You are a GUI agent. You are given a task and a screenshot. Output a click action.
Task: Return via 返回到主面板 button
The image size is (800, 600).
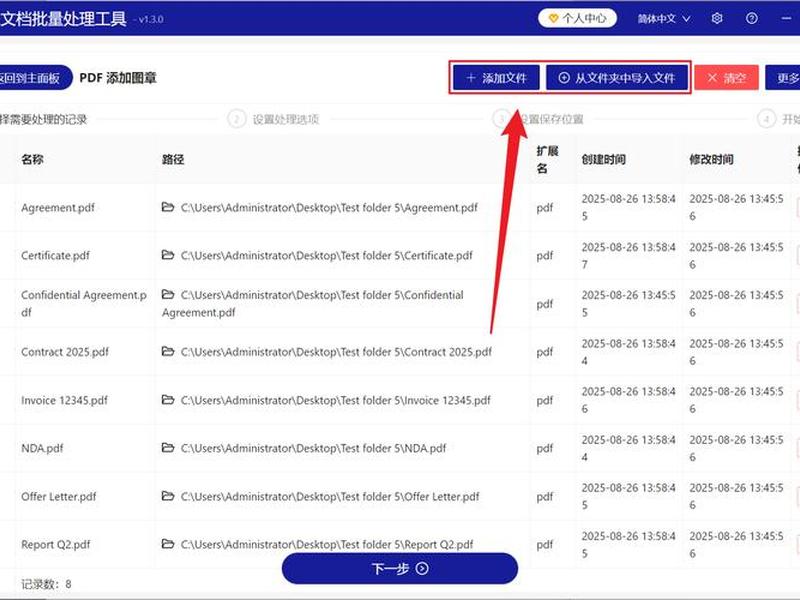(34, 78)
